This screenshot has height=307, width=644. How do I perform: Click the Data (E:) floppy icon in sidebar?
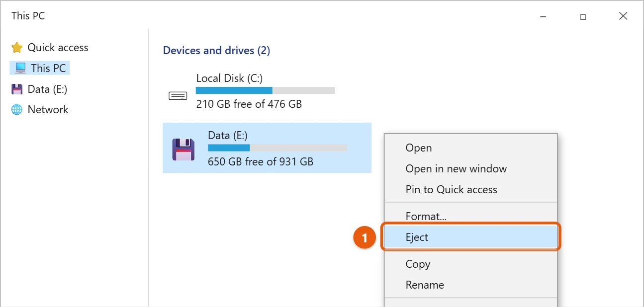pos(17,89)
